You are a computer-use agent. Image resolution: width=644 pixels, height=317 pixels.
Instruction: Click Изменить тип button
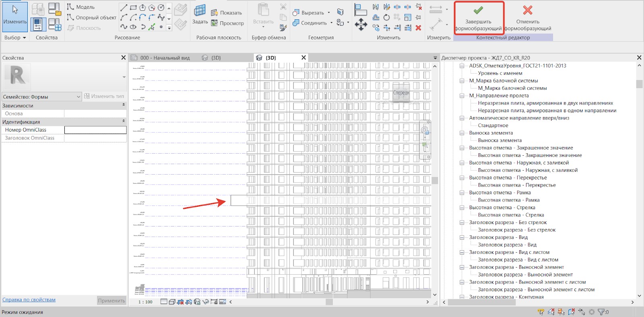[x=104, y=96]
